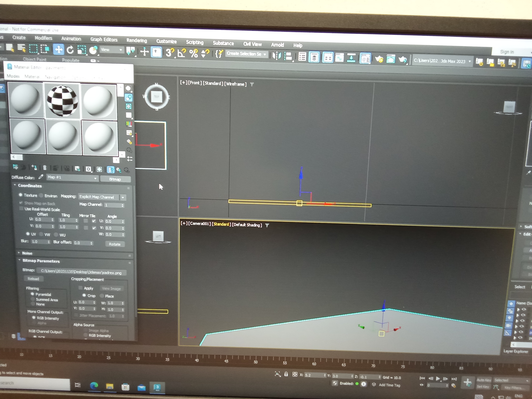The height and width of the screenshot is (399, 532).
Task: Select the Rectangular Selection Region tool
Action: (33, 49)
